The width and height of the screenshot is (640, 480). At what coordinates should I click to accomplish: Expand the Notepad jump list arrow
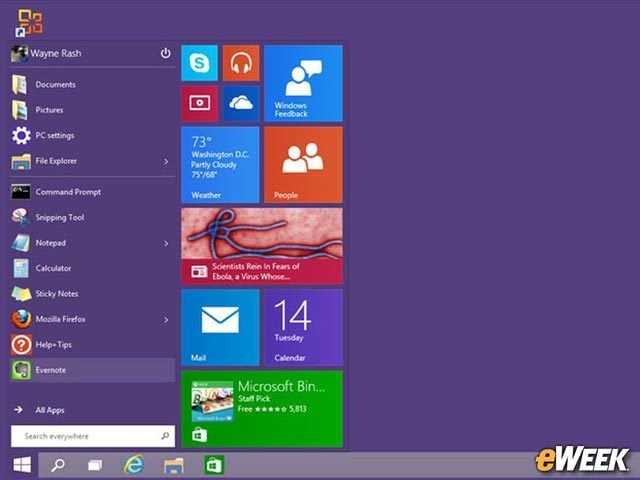click(x=166, y=244)
